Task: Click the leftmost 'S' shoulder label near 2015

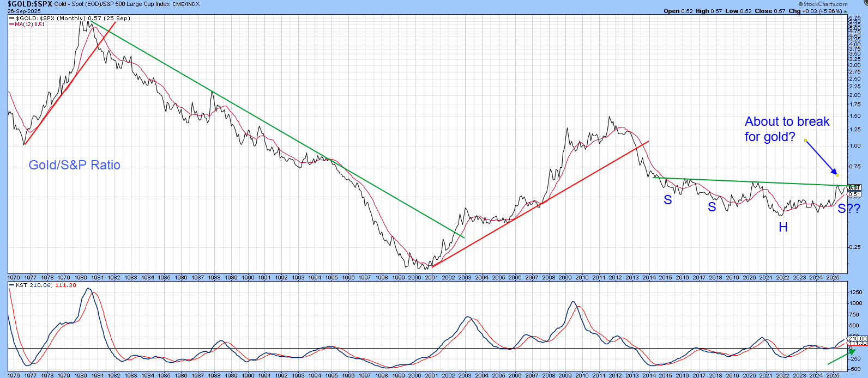Action: (667, 200)
